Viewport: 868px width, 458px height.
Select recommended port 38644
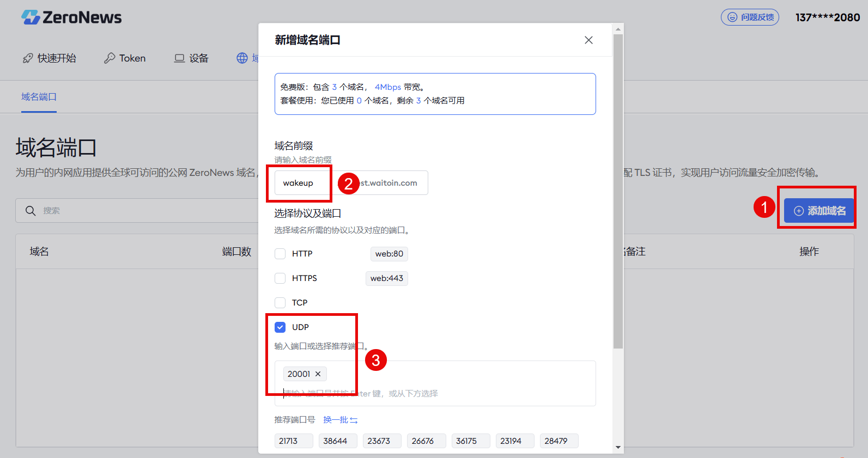(338, 441)
